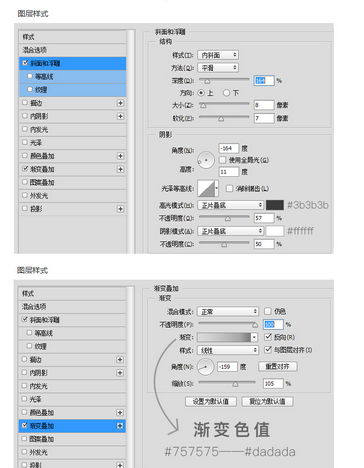Click the 高度 altitude field showing 11
The height and width of the screenshot is (468, 364).
click(229, 172)
